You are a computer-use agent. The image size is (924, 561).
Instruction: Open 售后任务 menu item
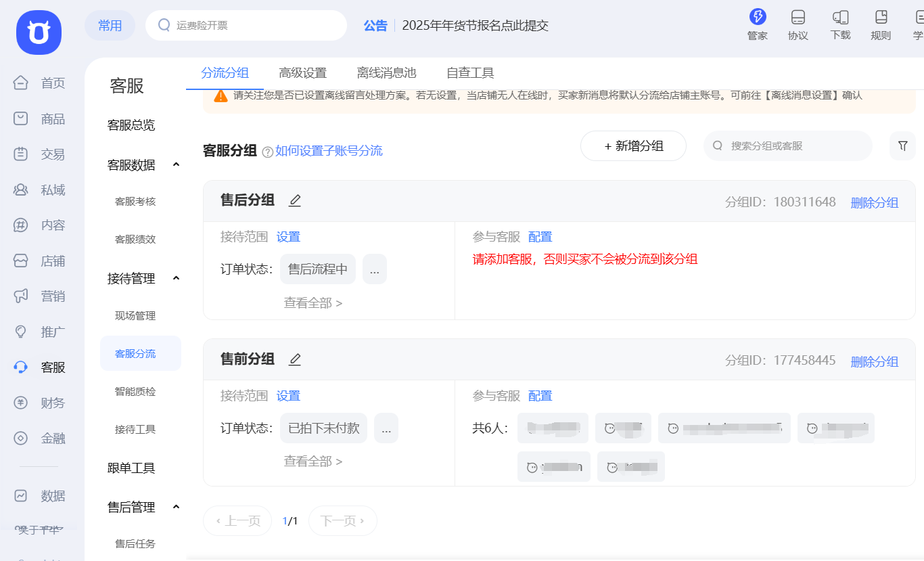tap(135, 544)
